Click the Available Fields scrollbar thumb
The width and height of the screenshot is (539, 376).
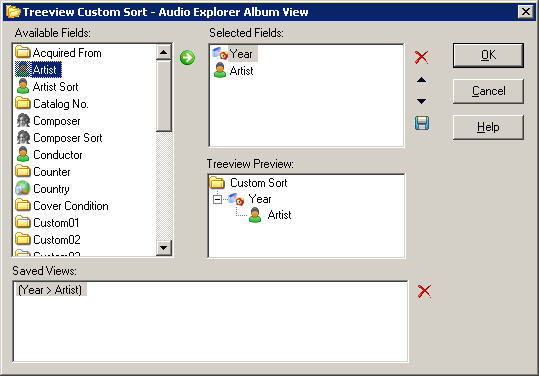click(164, 96)
